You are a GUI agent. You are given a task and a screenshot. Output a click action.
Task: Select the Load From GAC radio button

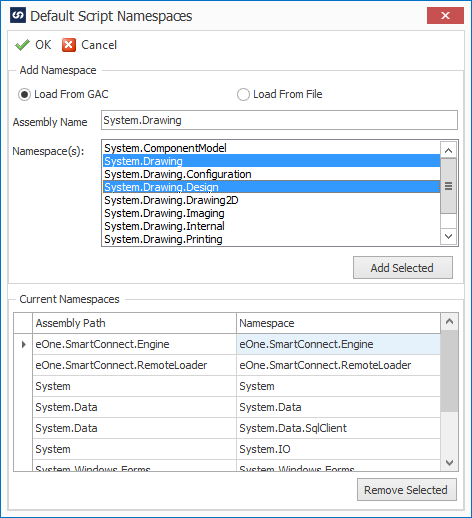[x=24, y=94]
